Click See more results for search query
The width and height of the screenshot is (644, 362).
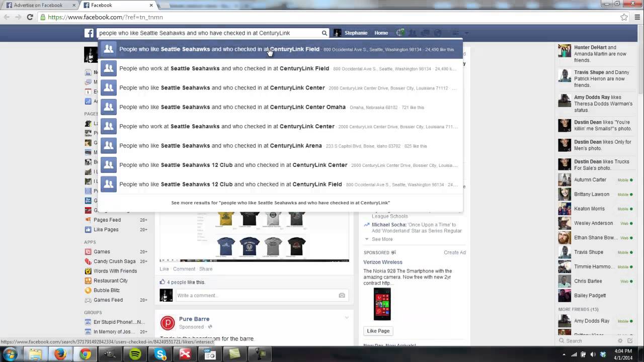pyautogui.click(x=281, y=203)
